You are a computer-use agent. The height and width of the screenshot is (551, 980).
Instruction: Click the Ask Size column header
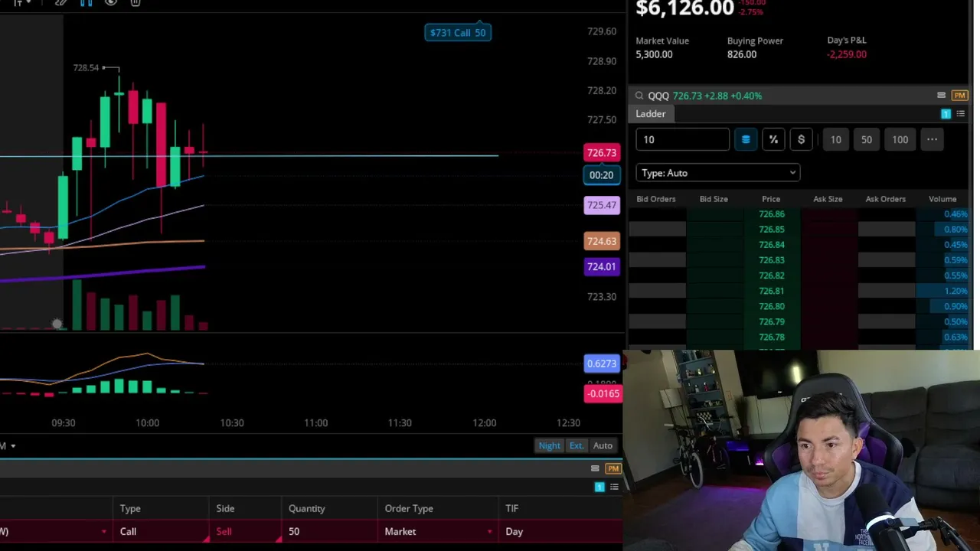tap(828, 199)
